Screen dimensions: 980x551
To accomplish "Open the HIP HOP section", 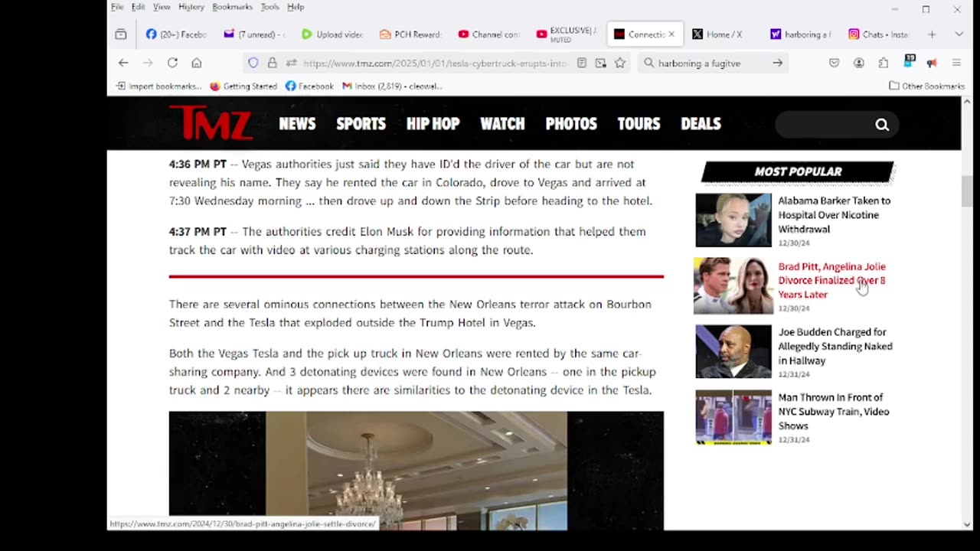I will coord(433,124).
